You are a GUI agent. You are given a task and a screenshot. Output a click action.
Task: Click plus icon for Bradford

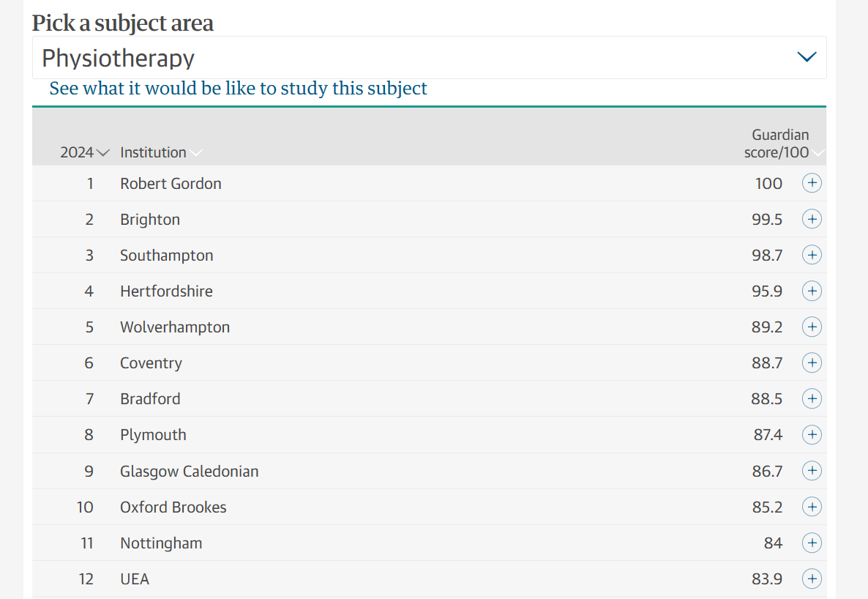coord(812,398)
